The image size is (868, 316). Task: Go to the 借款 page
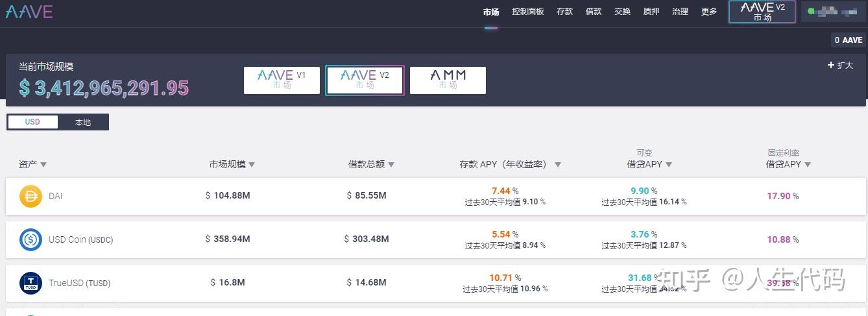point(594,12)
